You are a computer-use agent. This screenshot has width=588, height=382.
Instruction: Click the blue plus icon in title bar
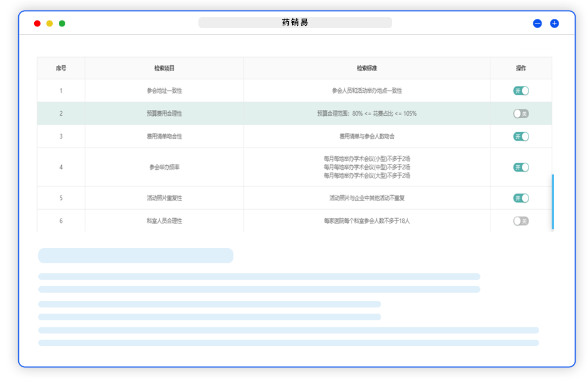[554, 24]
